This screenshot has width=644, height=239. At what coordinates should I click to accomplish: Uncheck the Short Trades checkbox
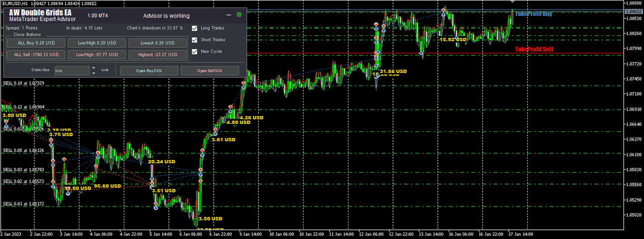tap(195, 40)
